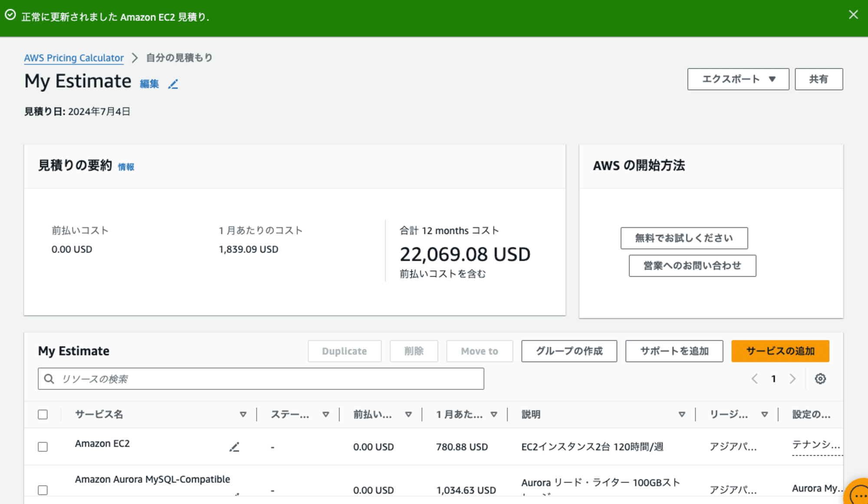Click the EC2インスタンス2台 120時間/週 description
Screen dimensions: 868x504
(x=592, y=447)
